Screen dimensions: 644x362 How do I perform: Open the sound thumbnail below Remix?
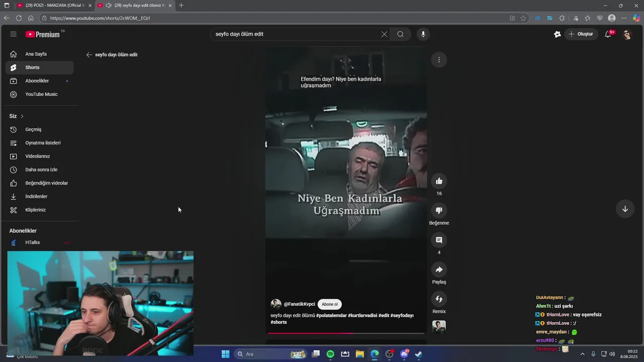point(439,327)
